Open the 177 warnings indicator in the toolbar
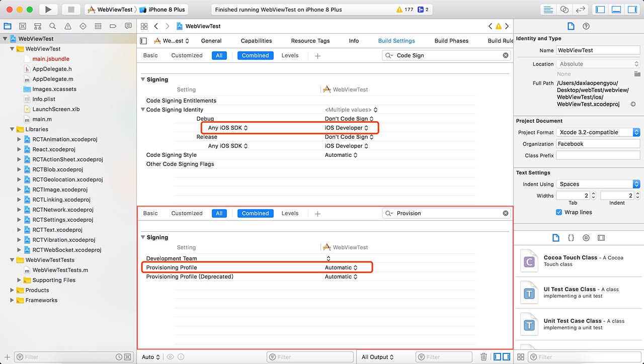 point(405,10)
